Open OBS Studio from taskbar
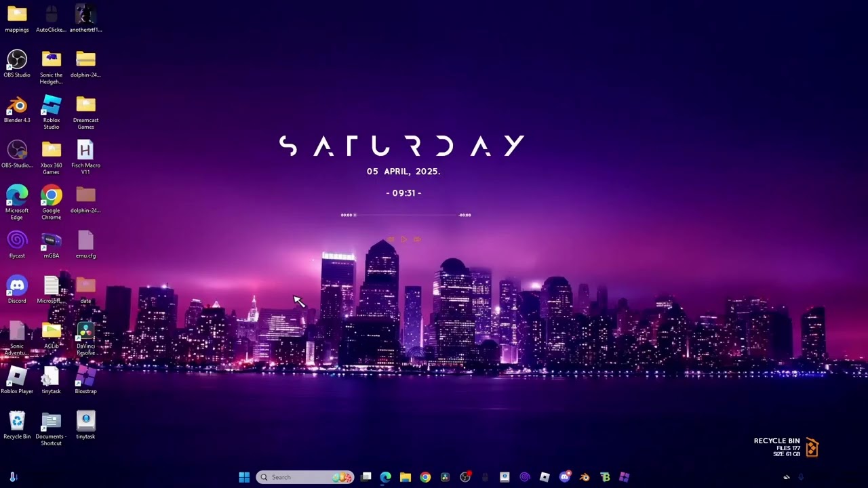This screenshot has width=868, height=488. click(x=465, y=477)
